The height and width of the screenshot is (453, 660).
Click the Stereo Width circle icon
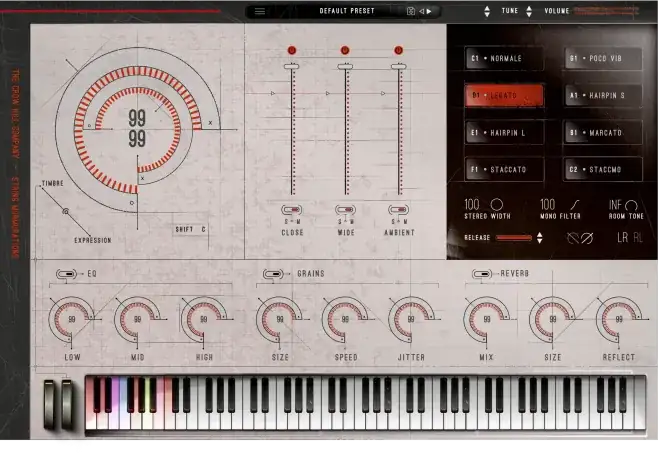(496, 205)
